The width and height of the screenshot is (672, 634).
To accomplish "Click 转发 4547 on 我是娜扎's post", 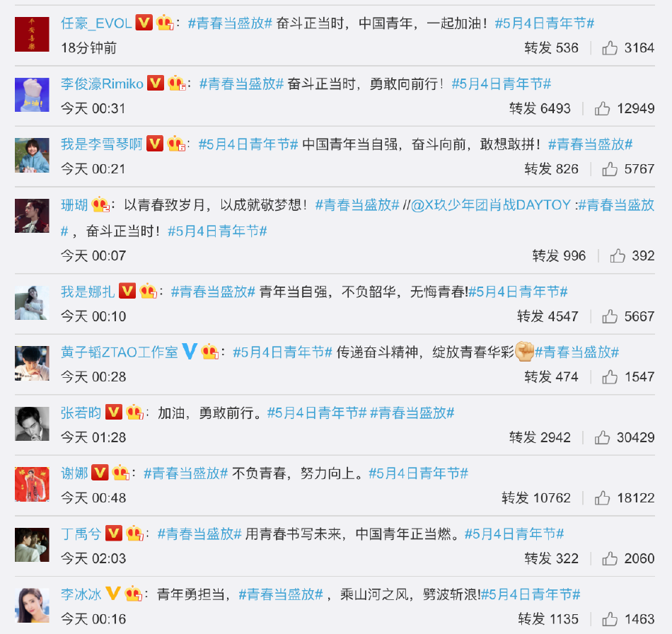I will [x=548, y=316].
